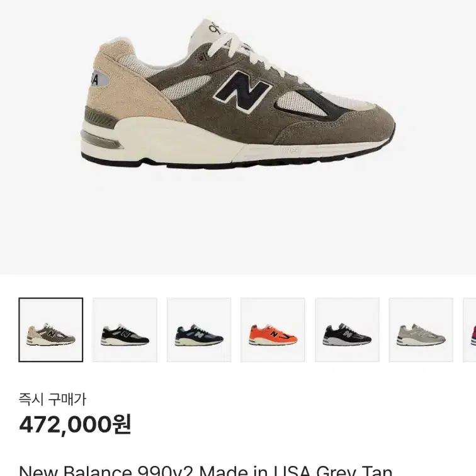Click the 472,000원 price
The image size is (476, 476).
tap(75, 424)
